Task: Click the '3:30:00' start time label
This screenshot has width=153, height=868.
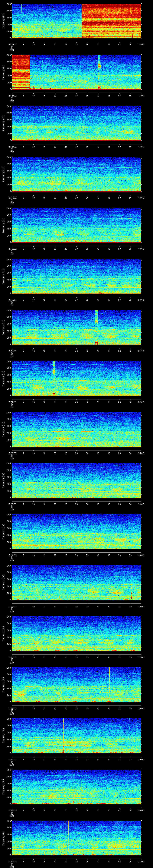Action: [x=12, y=862]
